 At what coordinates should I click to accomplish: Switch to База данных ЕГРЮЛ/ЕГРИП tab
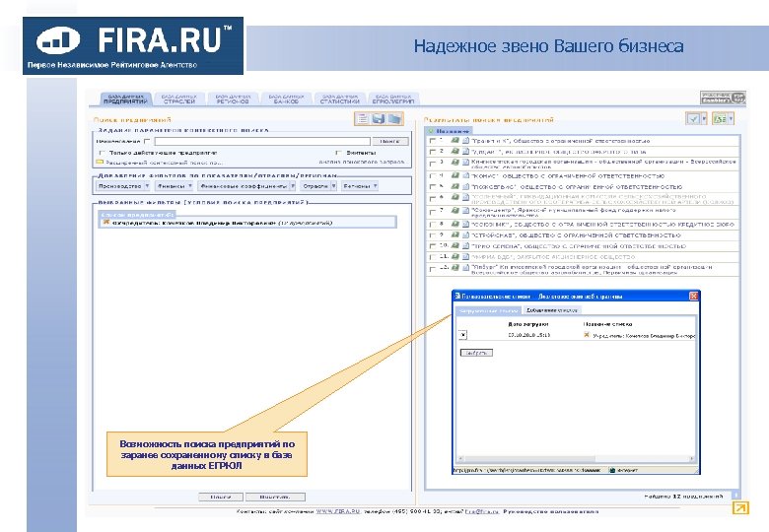pyautogui.click(x=392, y=99)
